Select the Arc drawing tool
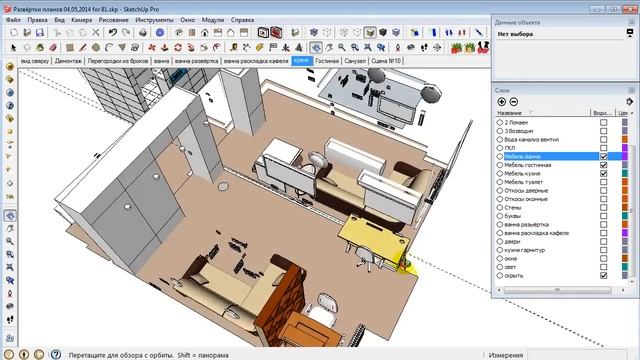This screenshot has height=360, width=640. pos(109,48)
